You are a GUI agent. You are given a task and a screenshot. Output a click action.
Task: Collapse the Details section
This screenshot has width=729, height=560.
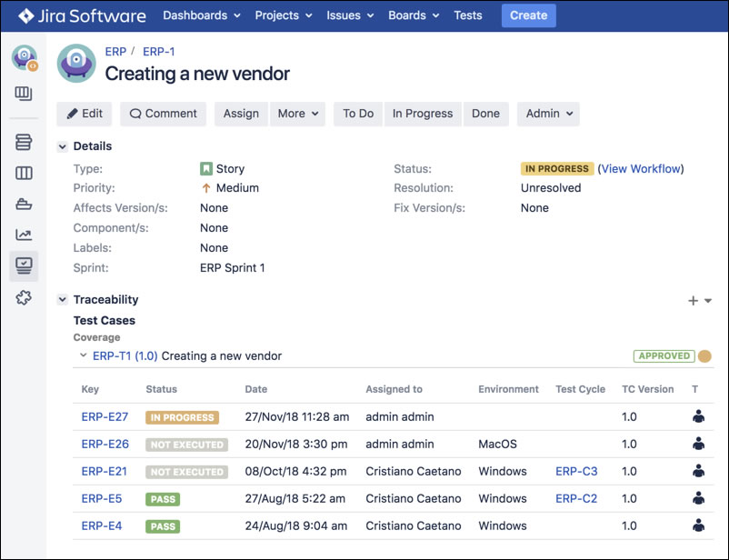(63, 147)
